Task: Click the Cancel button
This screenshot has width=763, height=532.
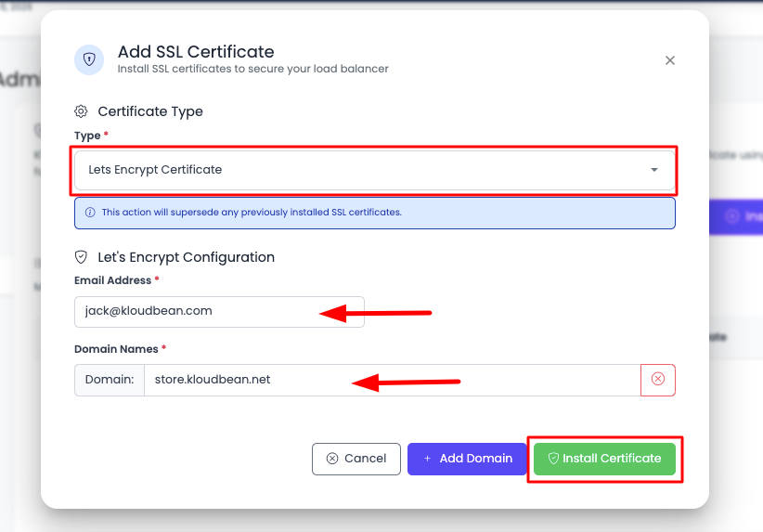Action: [x=356, y=459]
